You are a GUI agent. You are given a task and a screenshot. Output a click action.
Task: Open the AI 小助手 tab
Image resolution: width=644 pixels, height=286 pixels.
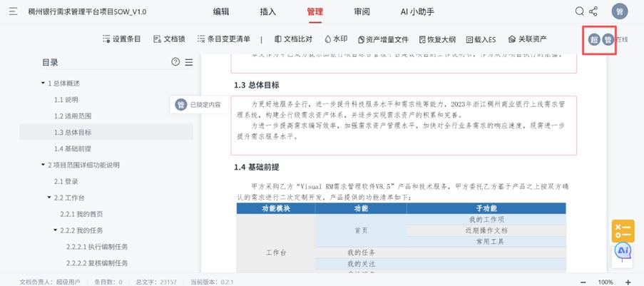(417, 11)
